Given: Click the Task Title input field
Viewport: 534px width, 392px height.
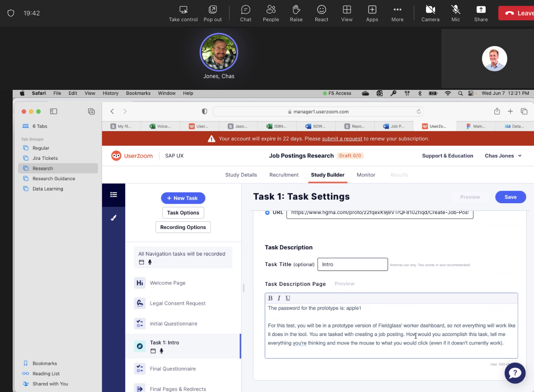Looking at the screenshot, I should point(352,264).
